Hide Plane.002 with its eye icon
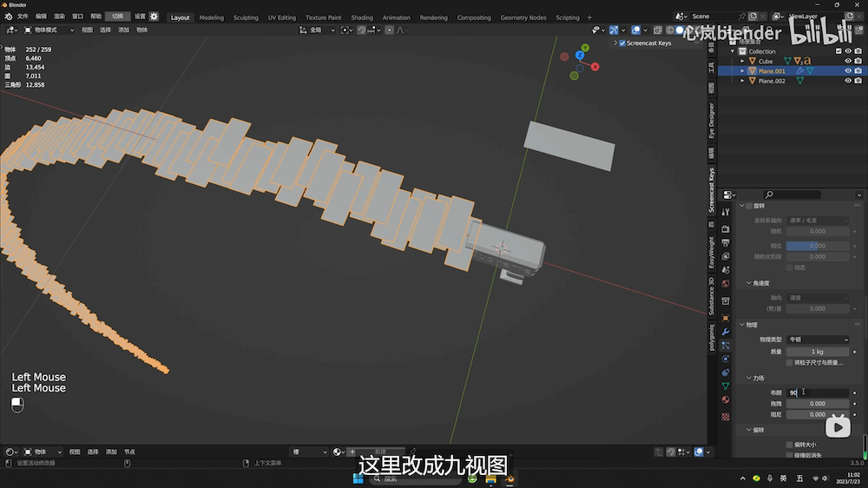 click(848, 81)
